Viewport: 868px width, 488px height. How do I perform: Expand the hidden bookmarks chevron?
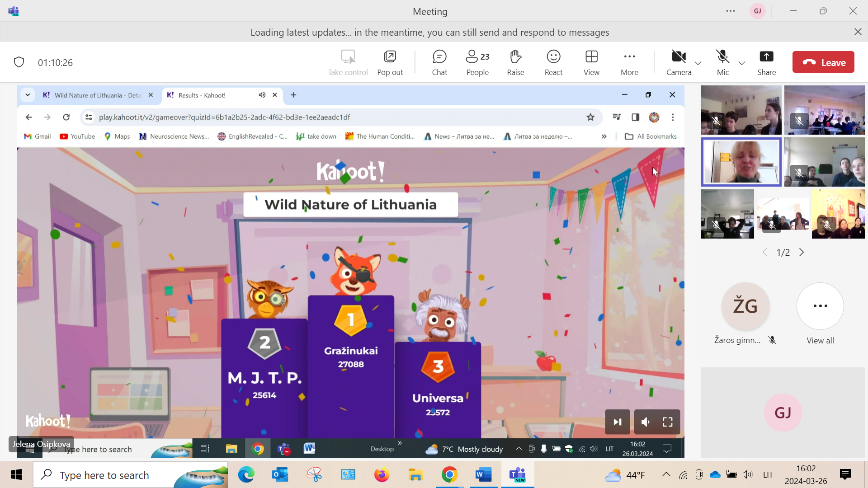[x=604, y=136]
